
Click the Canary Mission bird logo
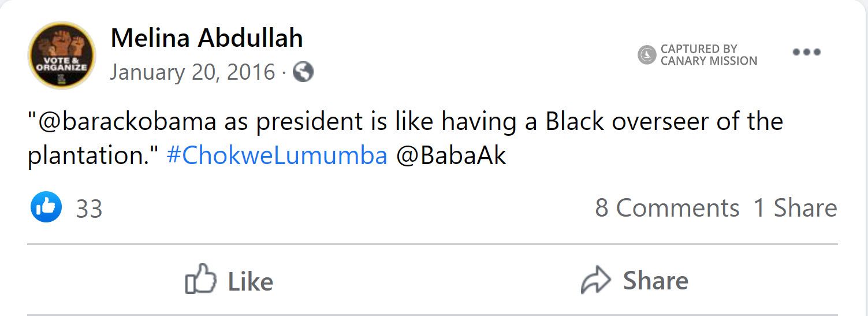(647, 55)
